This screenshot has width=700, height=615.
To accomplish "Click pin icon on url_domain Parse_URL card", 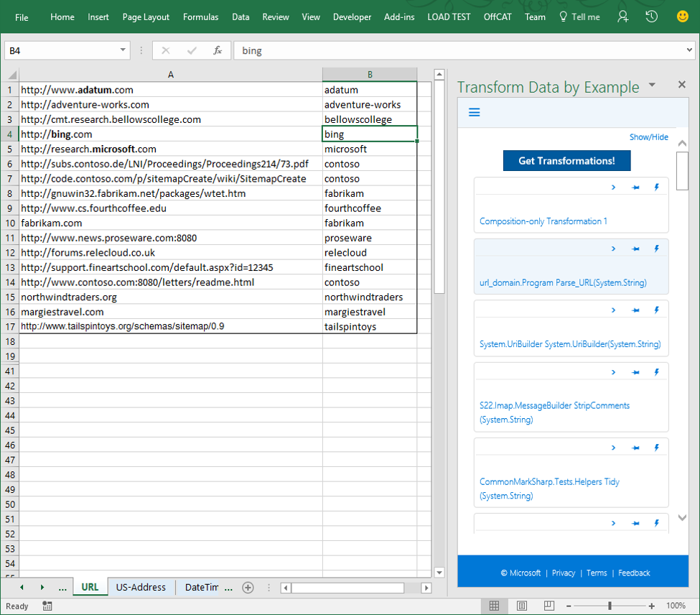I will 635,249.
